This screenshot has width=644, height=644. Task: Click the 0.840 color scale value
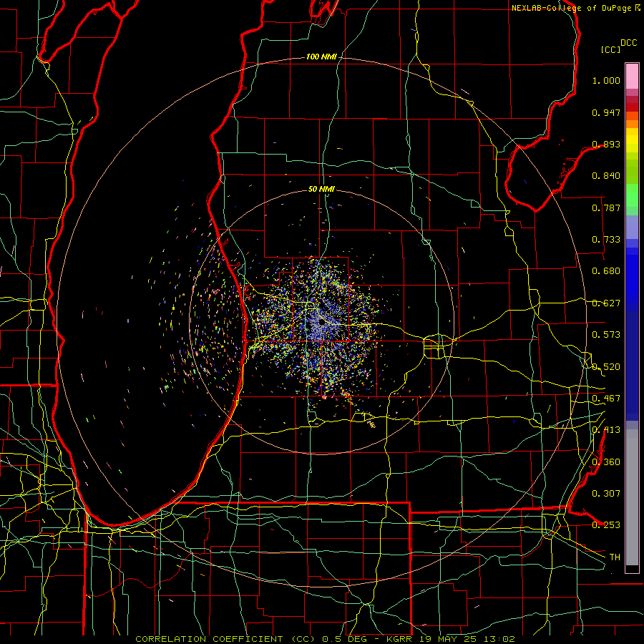pos(606,176)
